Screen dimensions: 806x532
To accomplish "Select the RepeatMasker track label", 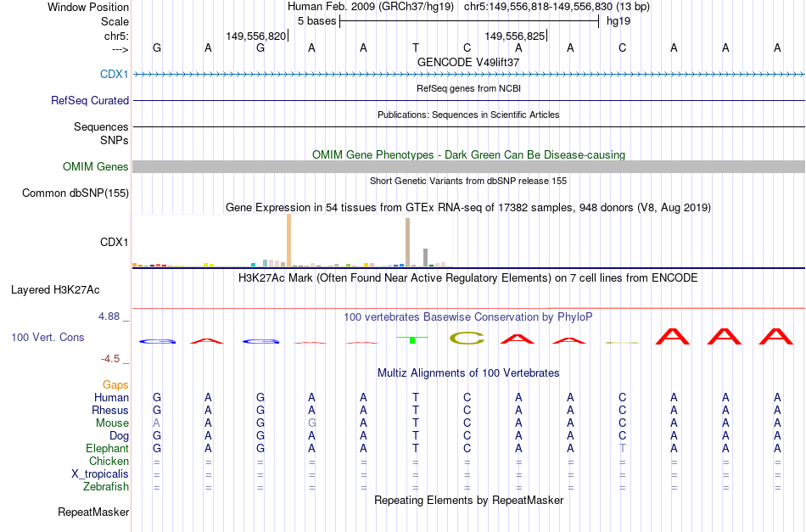I will (x=93, y=512).
